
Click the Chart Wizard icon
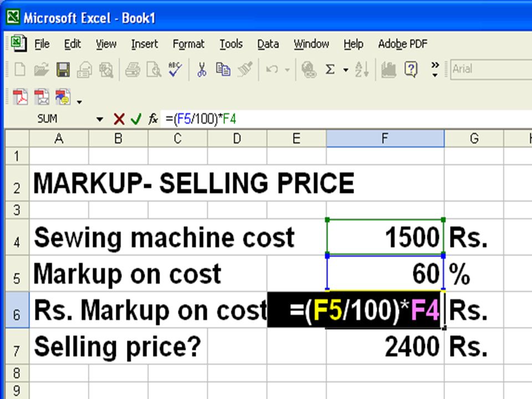[x=388, y=70]
